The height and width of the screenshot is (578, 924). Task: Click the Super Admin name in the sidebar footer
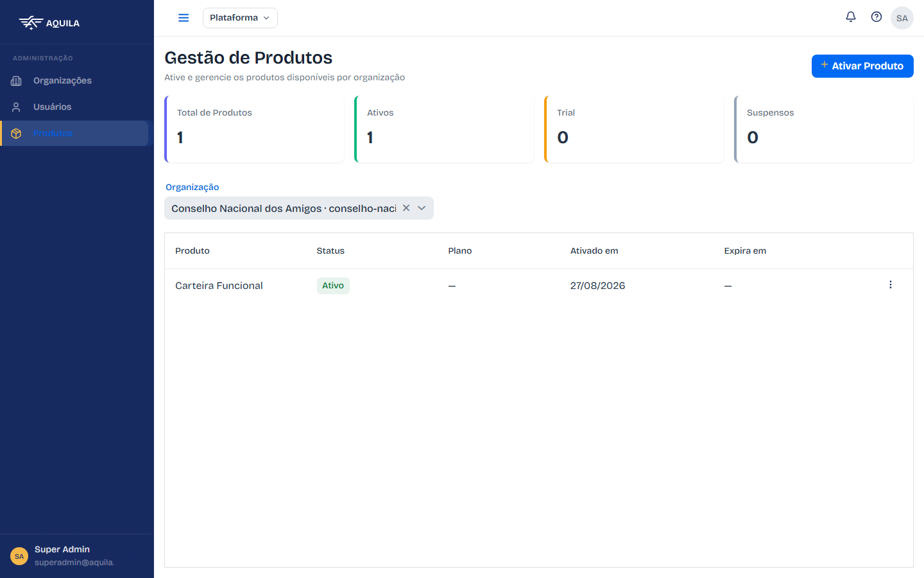[62, 549]
